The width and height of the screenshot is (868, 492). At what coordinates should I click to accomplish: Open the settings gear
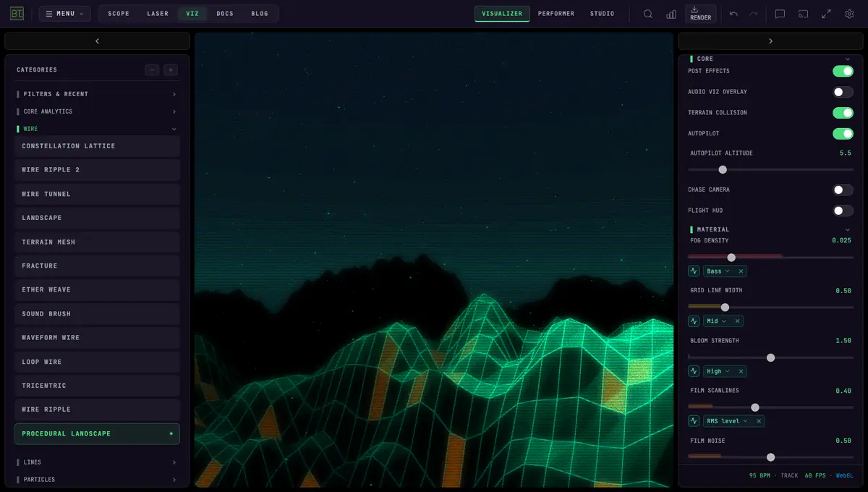(x=849, y=14)
